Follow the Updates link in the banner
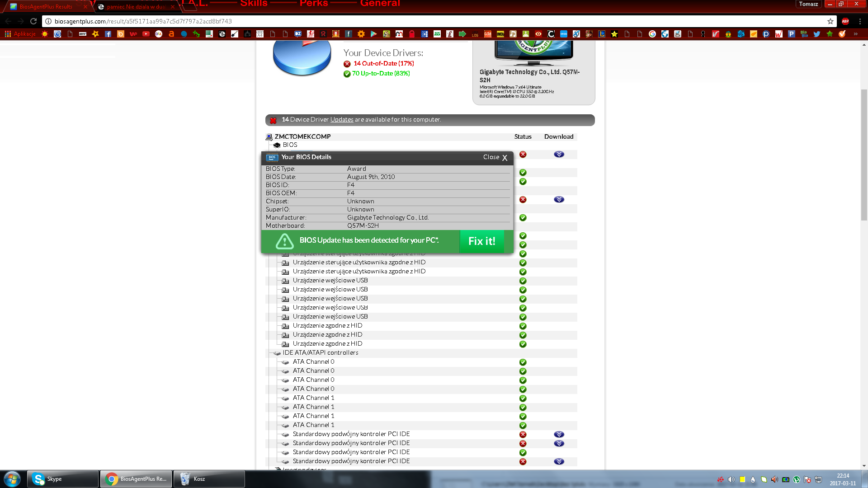This screenshot has width=868, height=488. coord(342,120)
